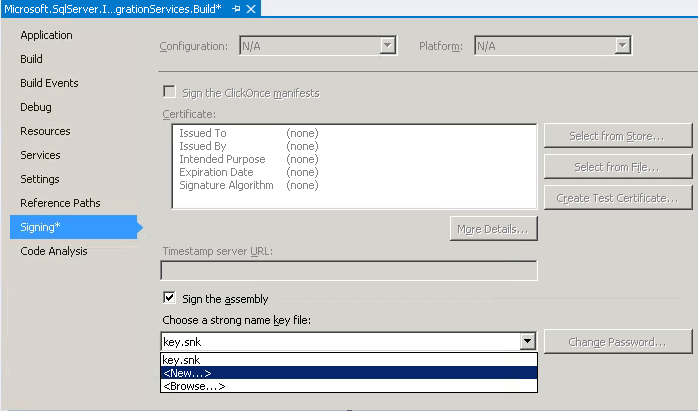Collapse the strong name key file dropdown arrow

click(x=527, y=342)
